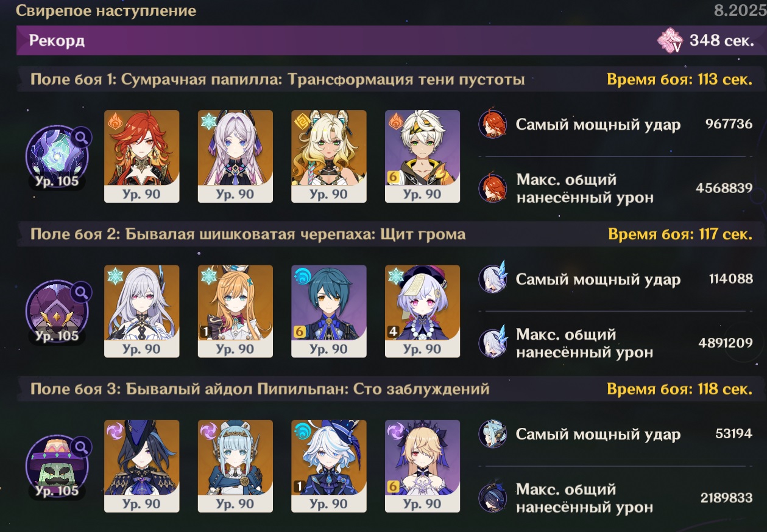Viewport: 767px width, 532px height.
Task: Inspect the battlefield 1 boss icon
Action: coord(57,156)
